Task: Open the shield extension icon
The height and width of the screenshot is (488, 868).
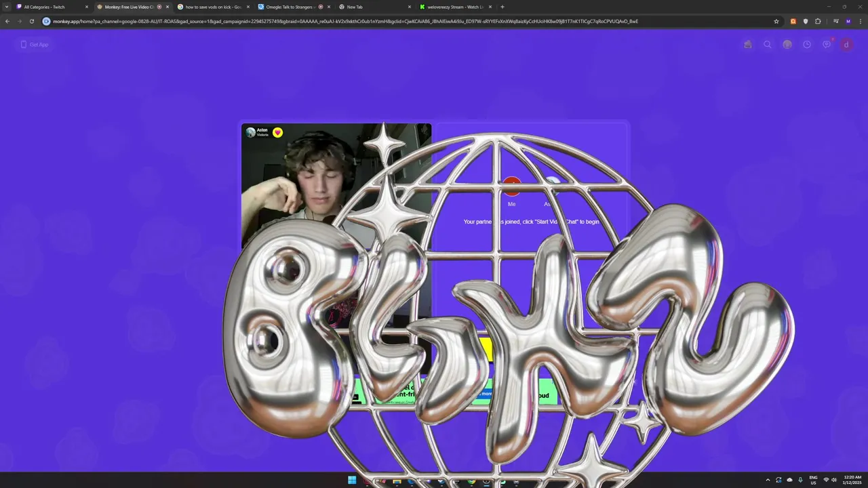Action: point(806,21)
